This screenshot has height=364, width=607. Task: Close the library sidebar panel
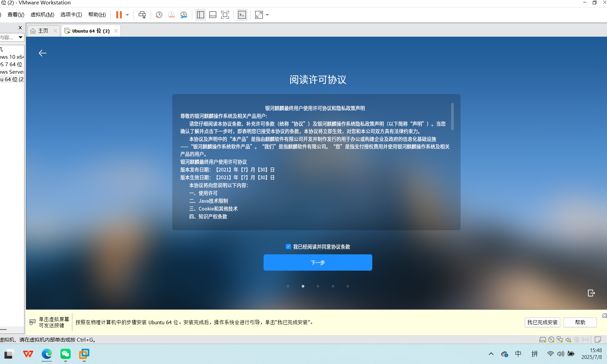click(20, 28)
